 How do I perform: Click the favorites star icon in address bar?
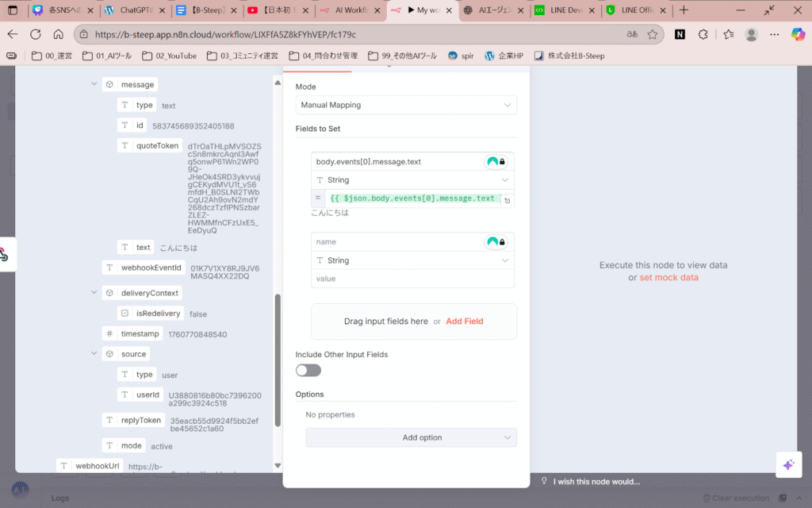653,34
